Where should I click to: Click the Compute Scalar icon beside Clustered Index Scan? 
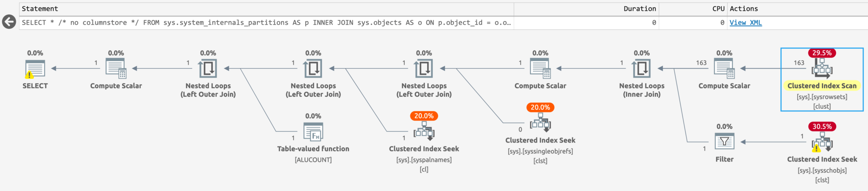coord(724,68)
